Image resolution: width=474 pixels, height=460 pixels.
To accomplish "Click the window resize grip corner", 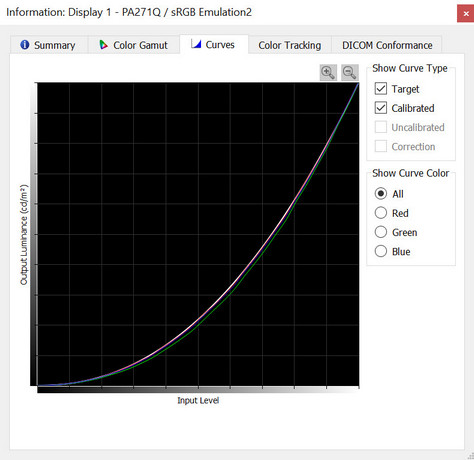I will click(470, 456).
